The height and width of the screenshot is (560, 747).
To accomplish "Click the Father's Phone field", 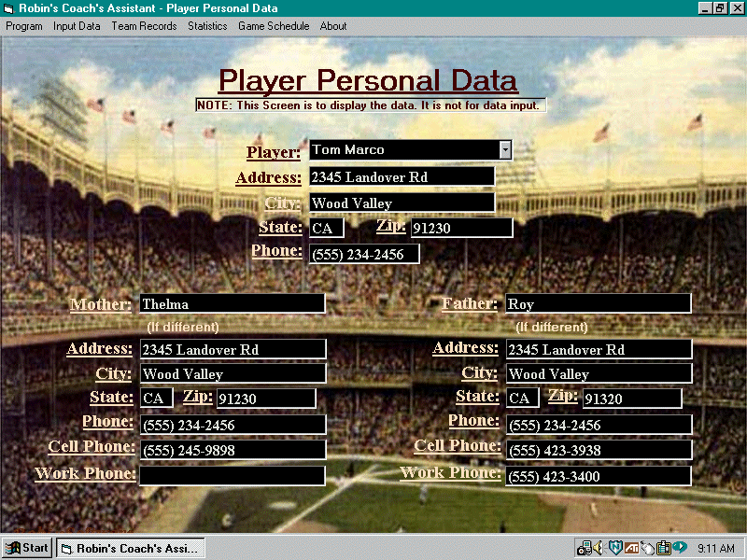I will pyautogui.click(x=599, y=425).
